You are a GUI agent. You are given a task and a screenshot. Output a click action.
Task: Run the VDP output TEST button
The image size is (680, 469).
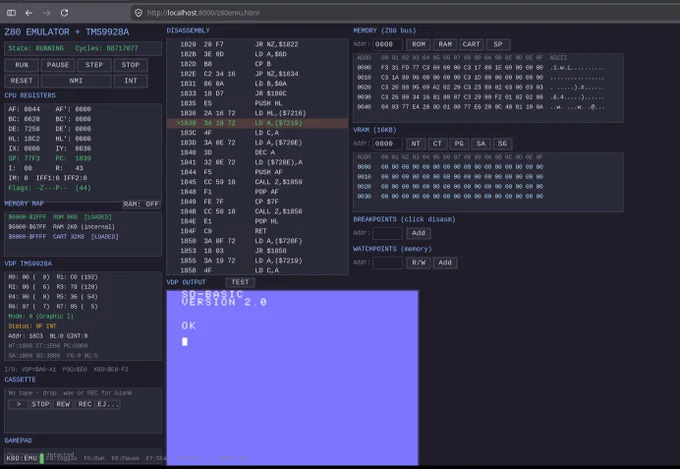tap(240, 282)
